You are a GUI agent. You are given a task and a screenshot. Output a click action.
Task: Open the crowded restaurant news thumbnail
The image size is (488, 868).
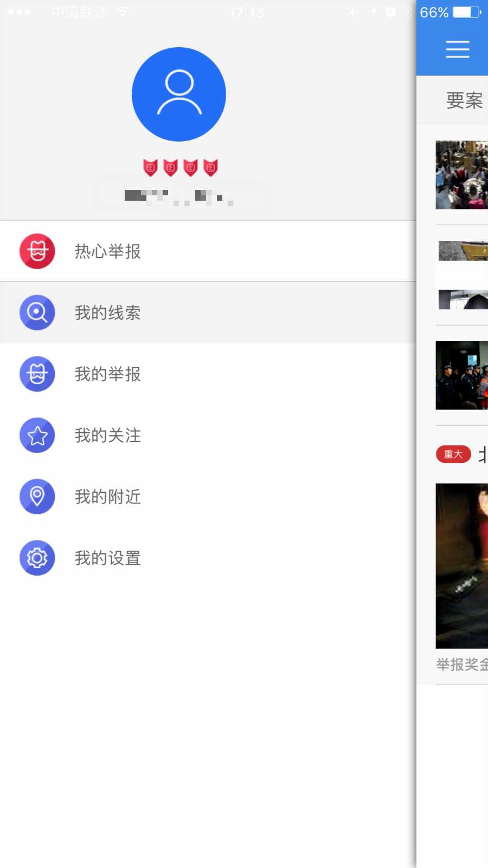[462, 175]
